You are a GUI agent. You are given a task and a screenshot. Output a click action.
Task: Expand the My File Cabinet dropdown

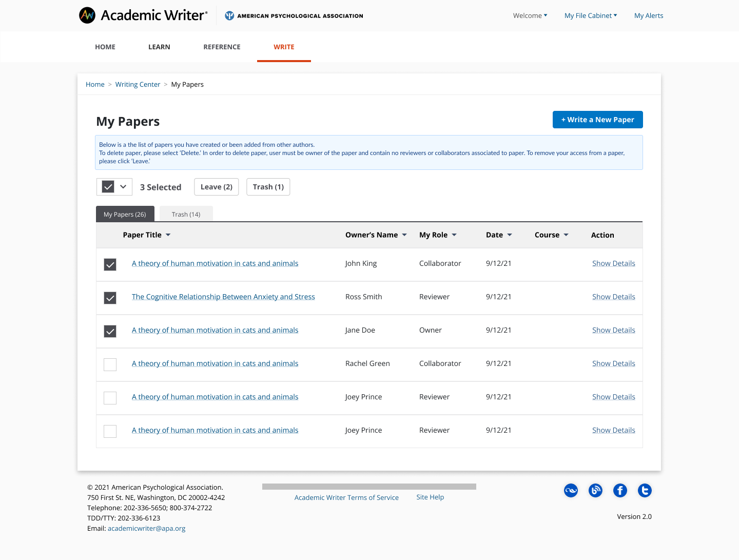(x=591, y=16)
